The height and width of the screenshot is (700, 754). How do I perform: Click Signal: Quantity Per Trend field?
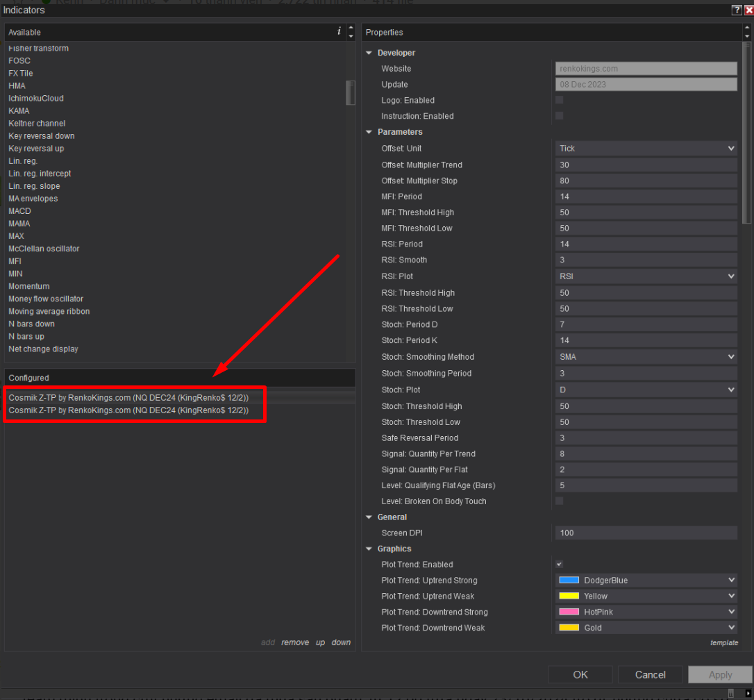646,453
